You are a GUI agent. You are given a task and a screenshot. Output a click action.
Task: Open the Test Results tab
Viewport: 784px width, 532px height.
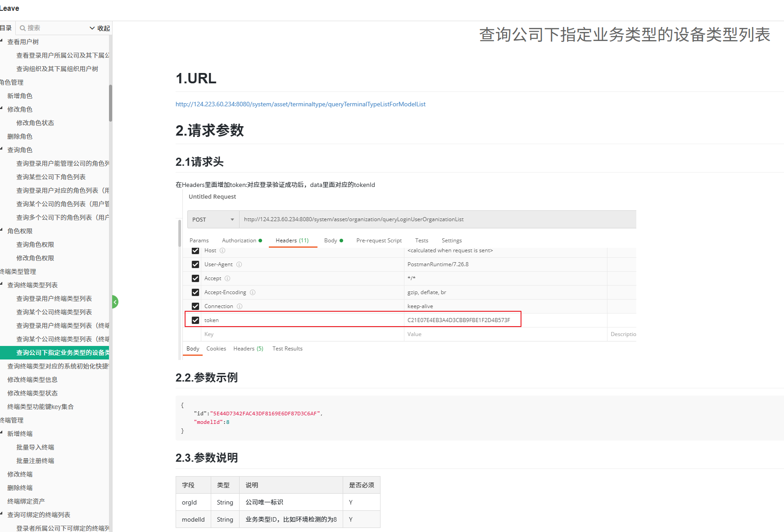(x=287, y=349)
